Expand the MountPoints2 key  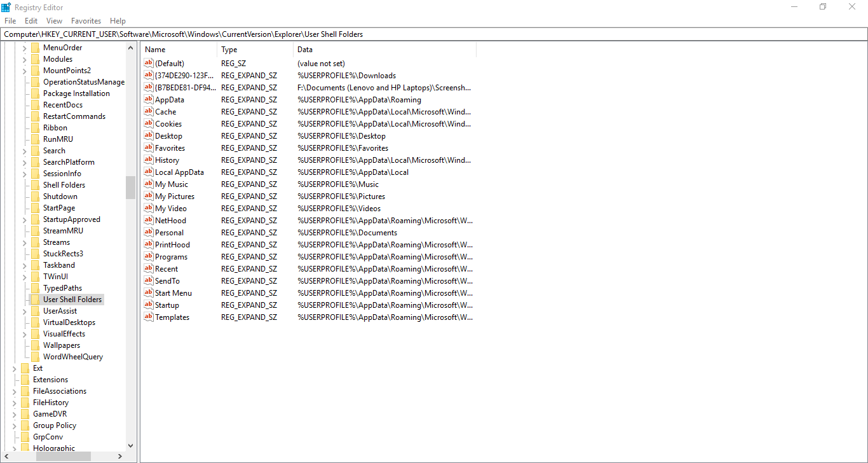point(25,71)
